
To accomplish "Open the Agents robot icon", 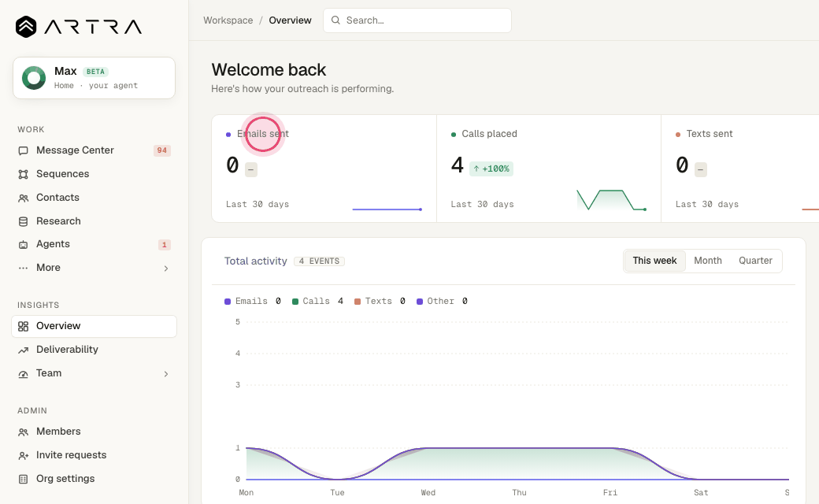I will (23, 244).
